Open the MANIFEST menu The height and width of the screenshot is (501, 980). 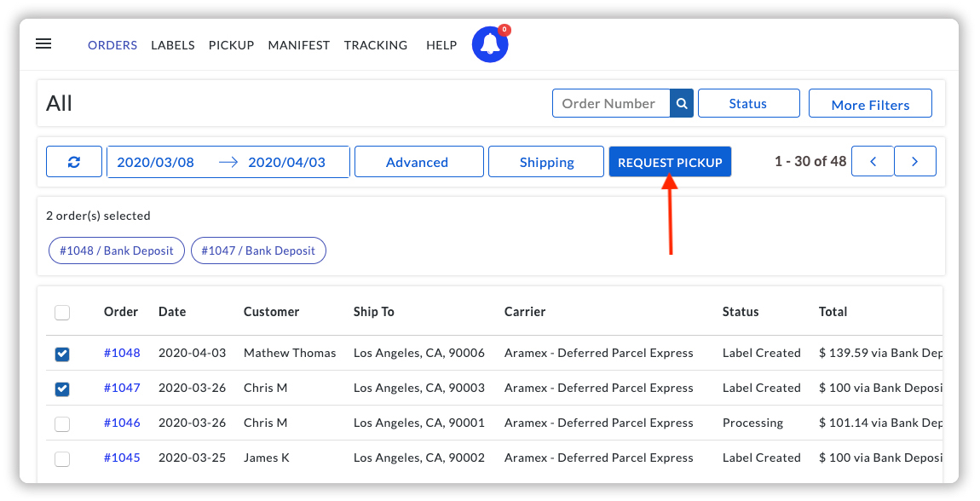click(x=299, y=45)
